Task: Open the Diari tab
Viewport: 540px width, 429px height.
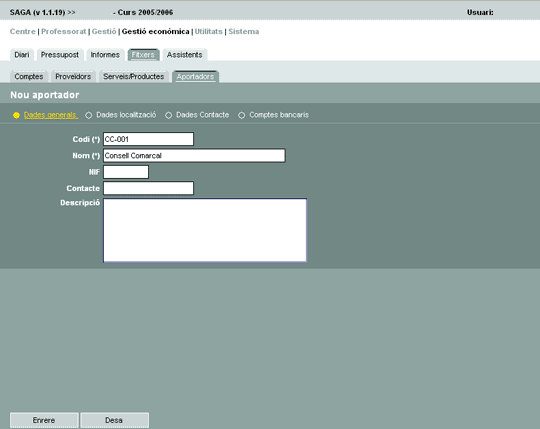Action: point(22,55)
